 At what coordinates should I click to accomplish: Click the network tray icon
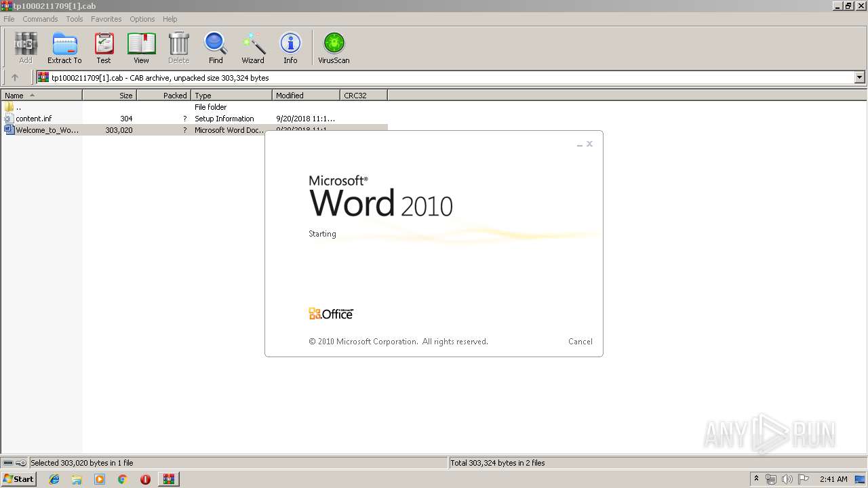pos(771,479)
